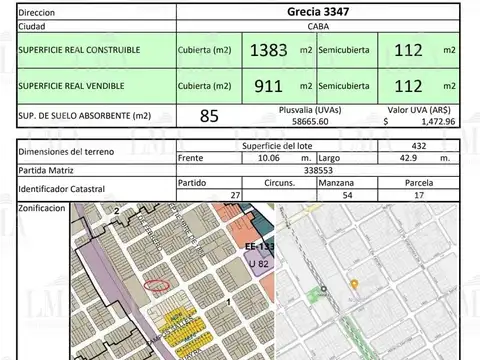Screen dimensions: 480x360
Task: Open the grey street map image
Action: (x=368, y=281)
